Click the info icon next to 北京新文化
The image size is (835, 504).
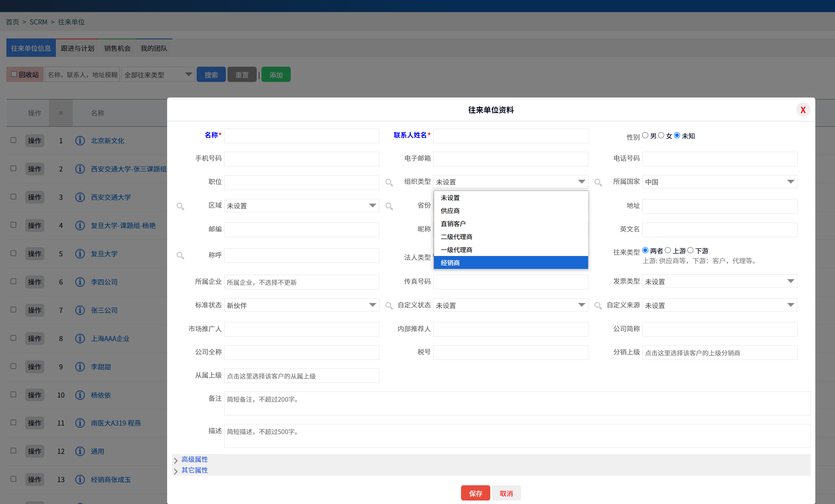[x=80, y=141]
